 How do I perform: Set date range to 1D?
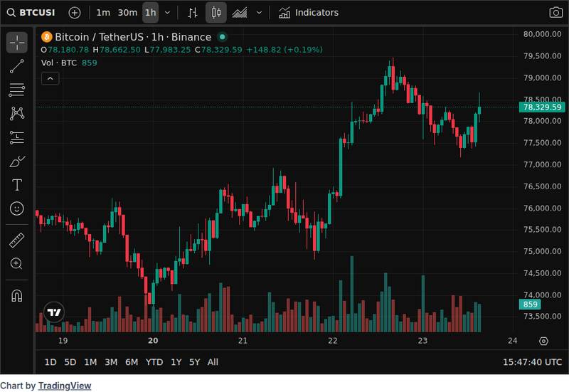50,362
